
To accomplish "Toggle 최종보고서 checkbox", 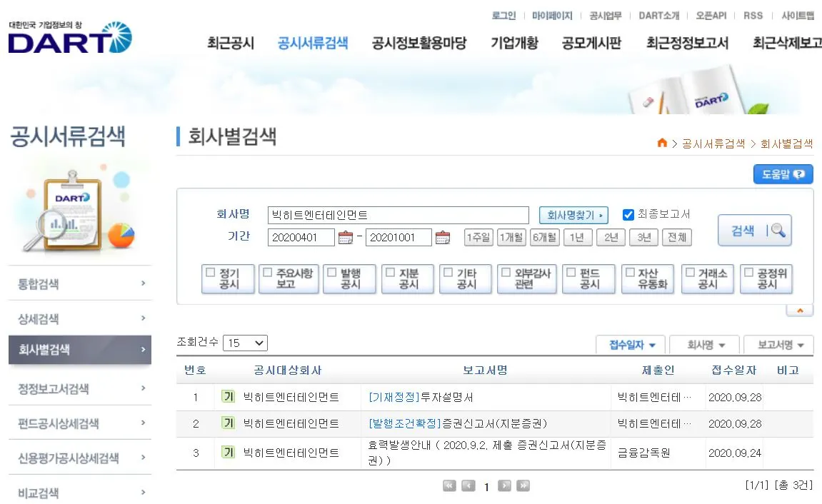I will click(628, 215).
